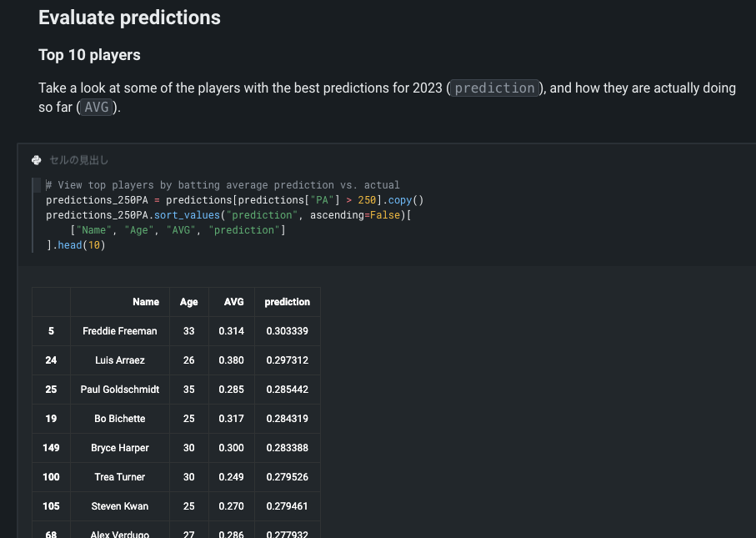
Task: Click the Python icon in the cell header
Action: pos(36,160)
